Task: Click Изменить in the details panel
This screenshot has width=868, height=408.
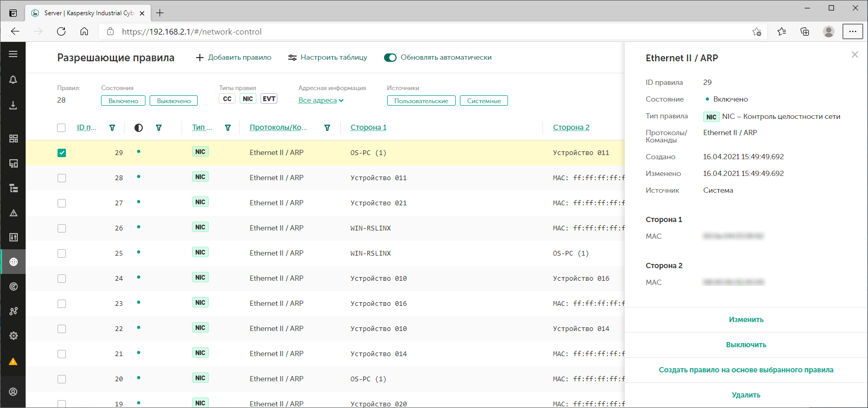Action: point(746,319)
